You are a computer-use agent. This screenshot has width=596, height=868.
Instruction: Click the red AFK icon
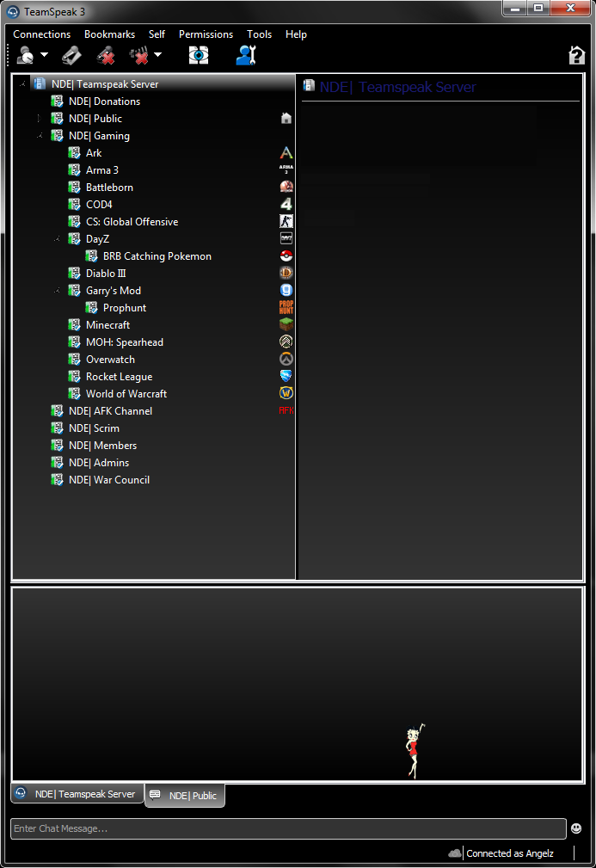click(286, 410)
